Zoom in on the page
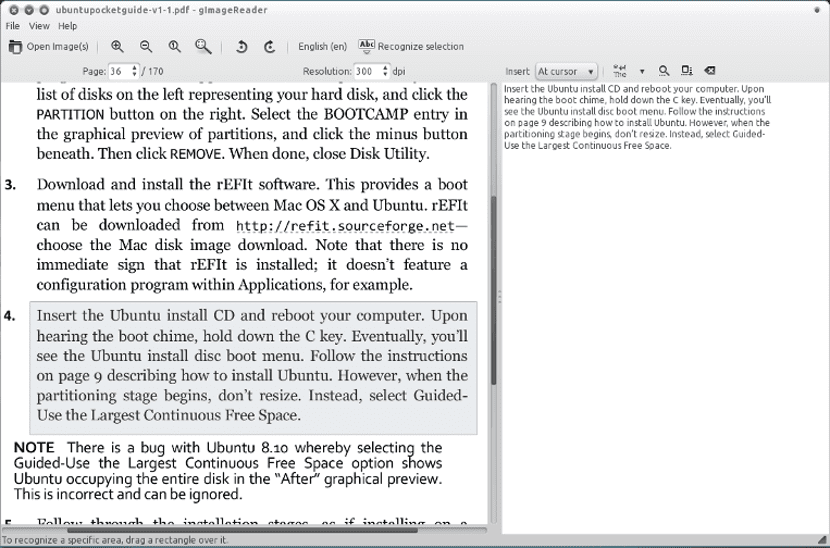 point(118,47)
